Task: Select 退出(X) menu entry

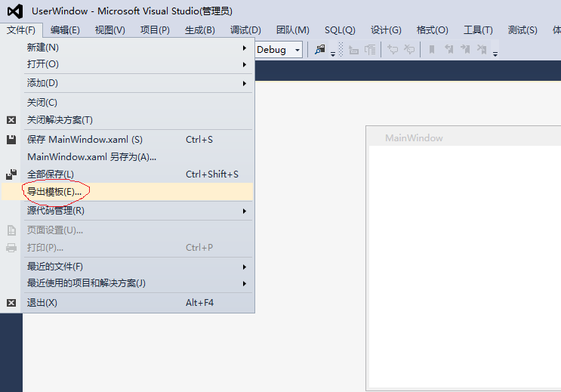Action: click(x=128, y=303)
